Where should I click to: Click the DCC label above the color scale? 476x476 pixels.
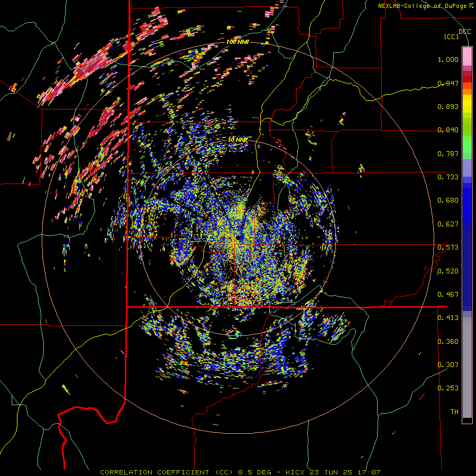[464, 31]
